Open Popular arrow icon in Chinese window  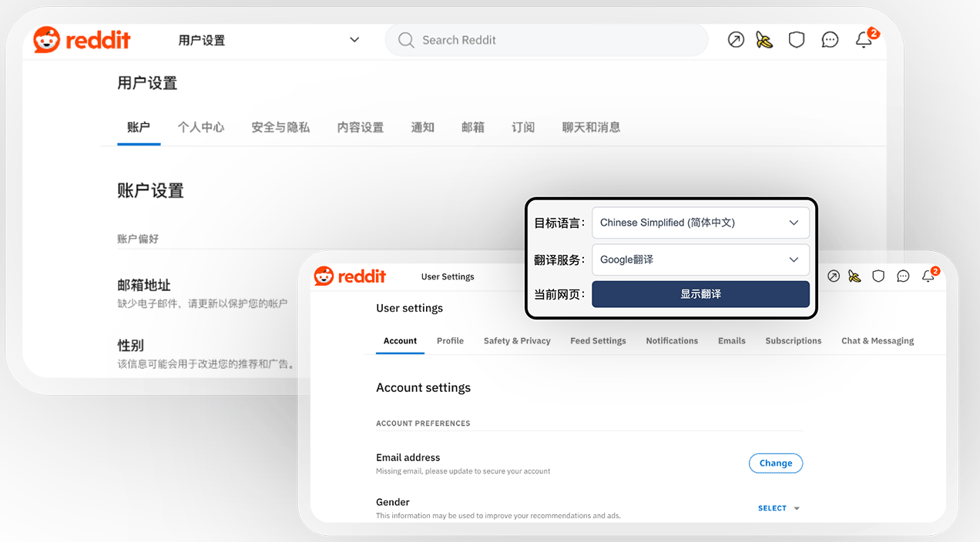(x=736, y=40)
